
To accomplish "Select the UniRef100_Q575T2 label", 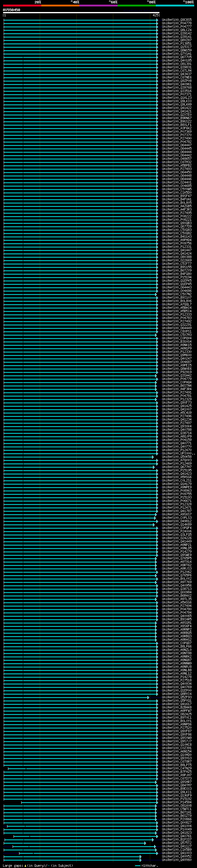I will 176,843.
